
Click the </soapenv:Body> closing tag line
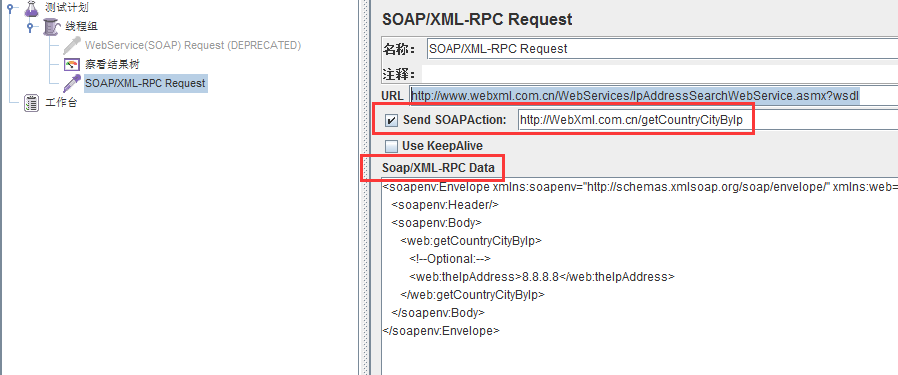tap(438, 313)
